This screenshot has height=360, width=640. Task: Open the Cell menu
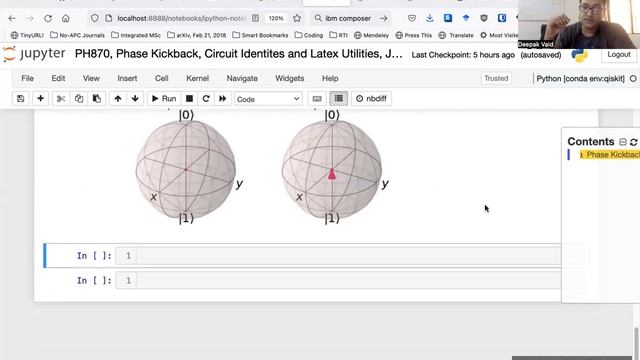pos(161,78)
